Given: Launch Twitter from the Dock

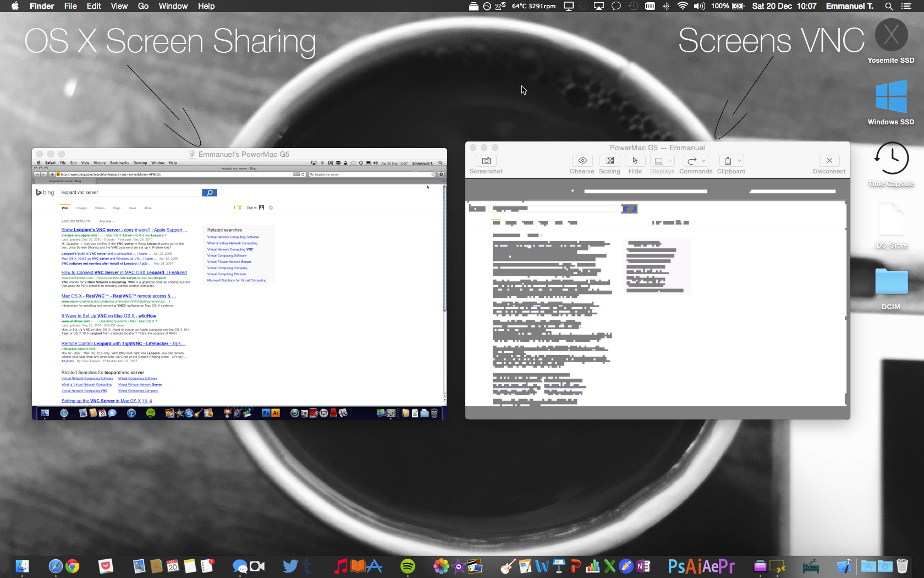Looking at the screenshot, I should pos(290,566).
